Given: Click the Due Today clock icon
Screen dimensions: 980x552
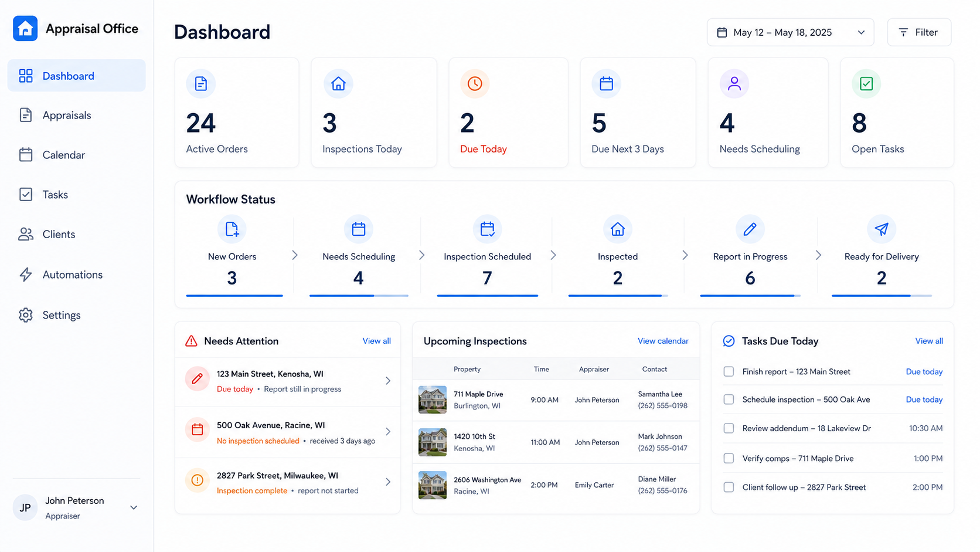Looking at the screenshot, I should click(x=475, y=84).
